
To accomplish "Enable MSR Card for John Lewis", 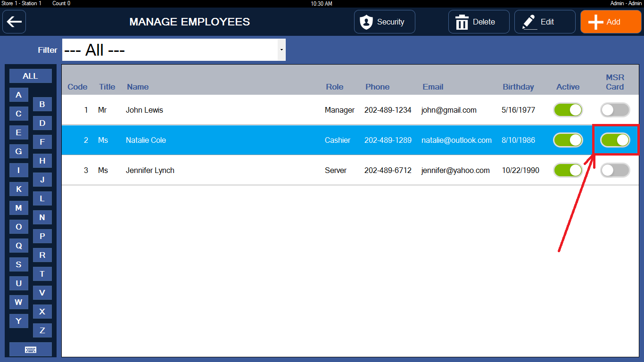I will point(615,110).
